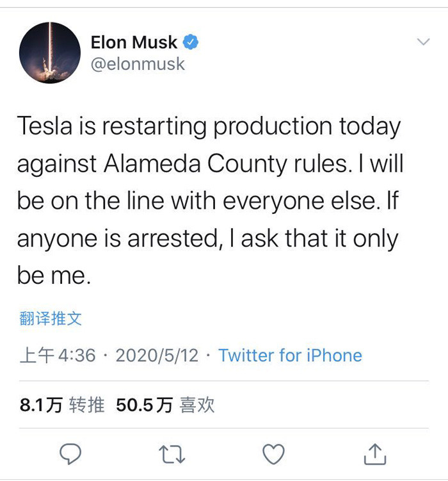448x481 pixels.
Task: Open the reply comment bubble icon
Action: tap(70, 453)
